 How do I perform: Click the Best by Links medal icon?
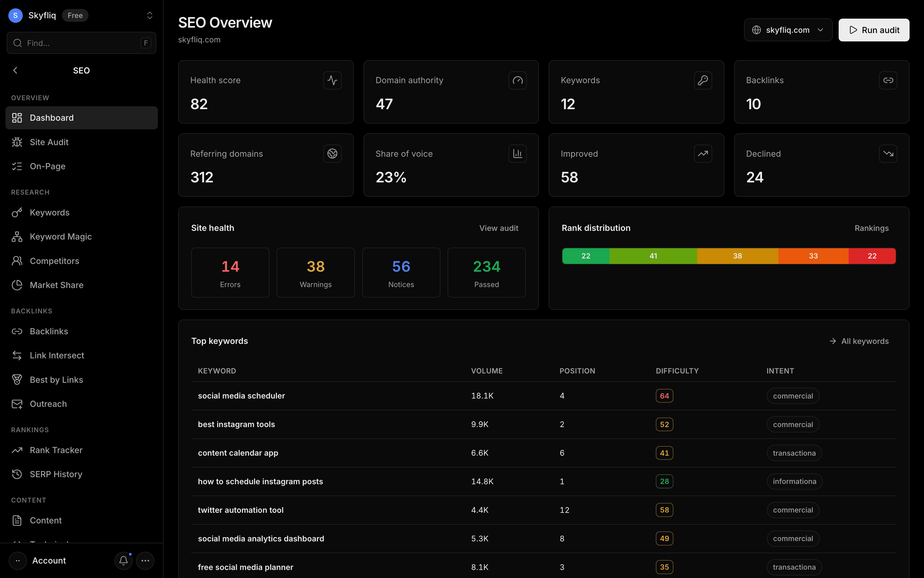[17, 380]
